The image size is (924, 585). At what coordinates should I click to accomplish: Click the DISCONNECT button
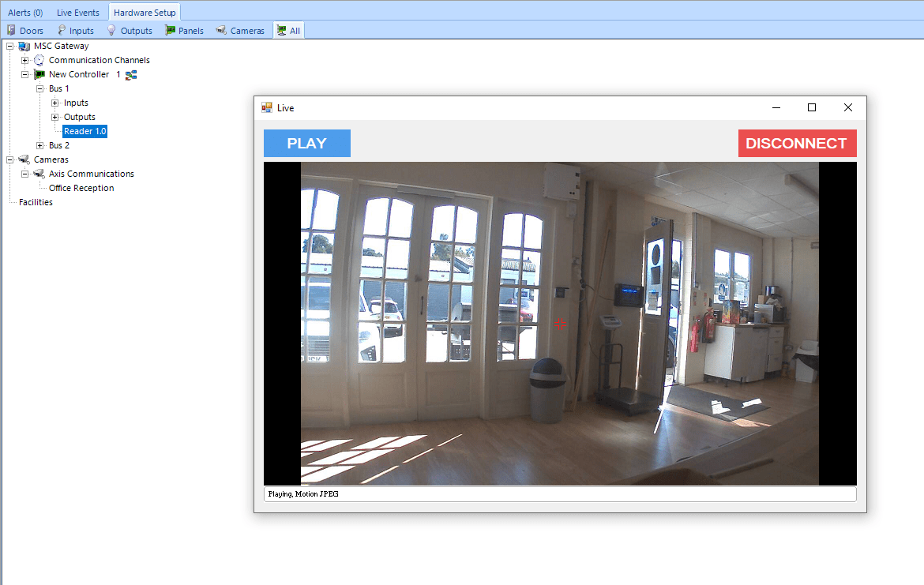[x=797, y=143]
